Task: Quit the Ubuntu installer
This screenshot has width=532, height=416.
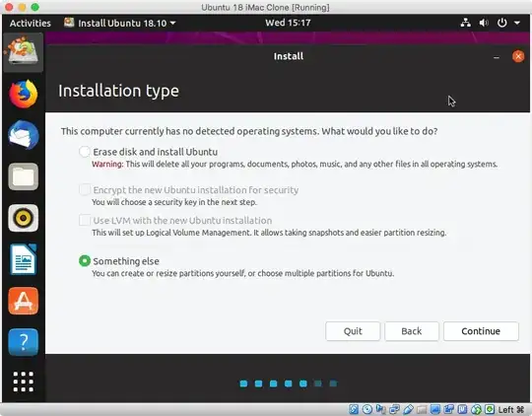Action: point(353,331)
